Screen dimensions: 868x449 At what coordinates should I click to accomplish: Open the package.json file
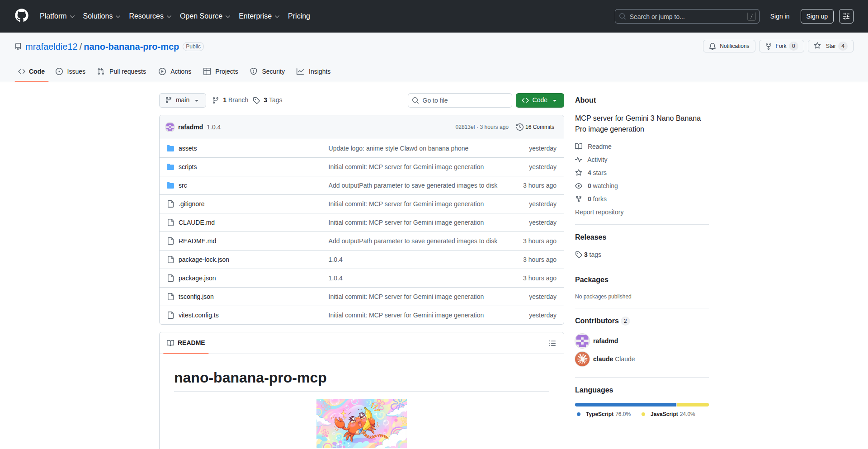tap(197, 278)
